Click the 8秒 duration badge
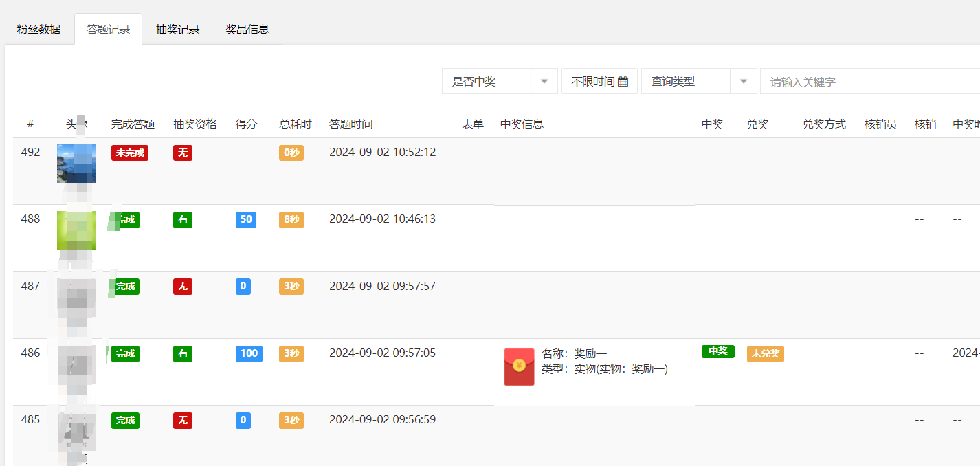 point(291,220)
